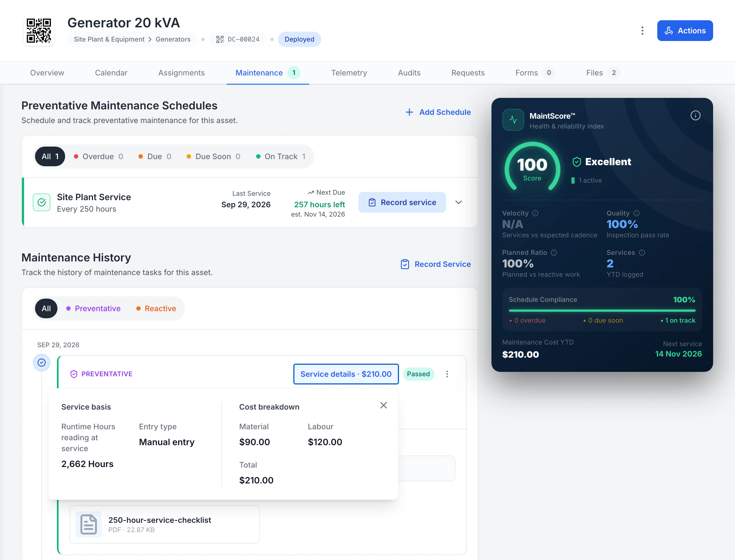Click the MaintScore pulse logo icon

[x=513, y=120]
